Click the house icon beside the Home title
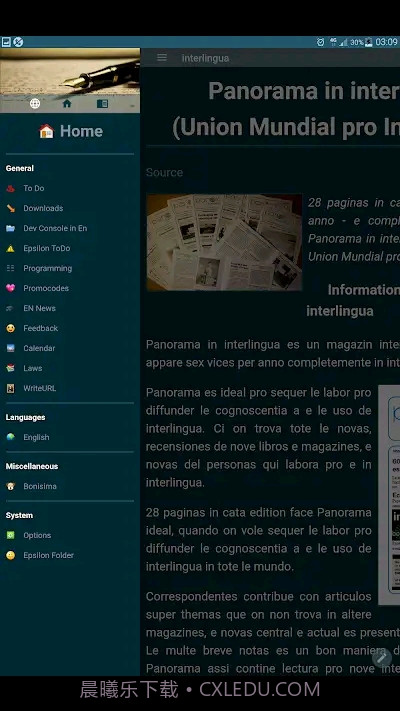The image size is (400, 711). (x=46, y=131)
